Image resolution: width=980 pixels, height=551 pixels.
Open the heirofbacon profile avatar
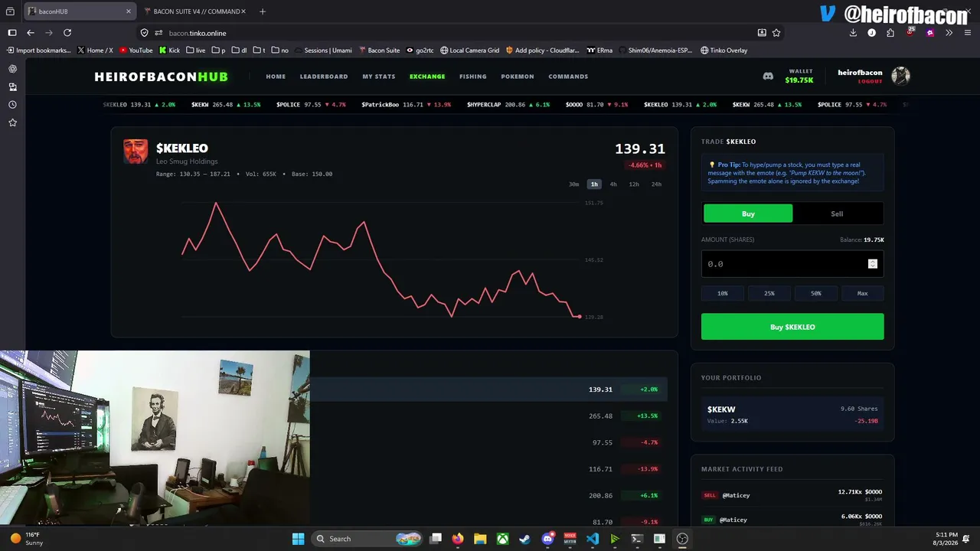900,76
